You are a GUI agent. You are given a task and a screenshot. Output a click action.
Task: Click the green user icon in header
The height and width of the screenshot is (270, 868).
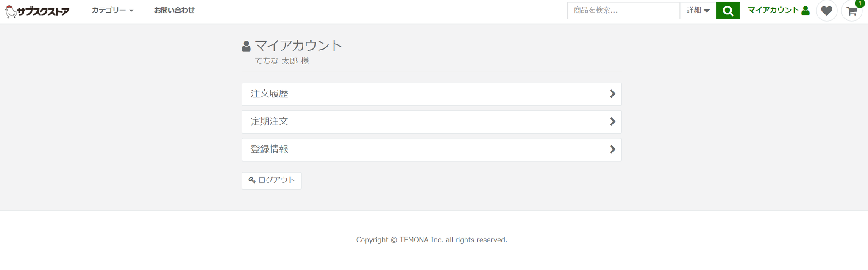pyautogui.click(x=806, y=11)
